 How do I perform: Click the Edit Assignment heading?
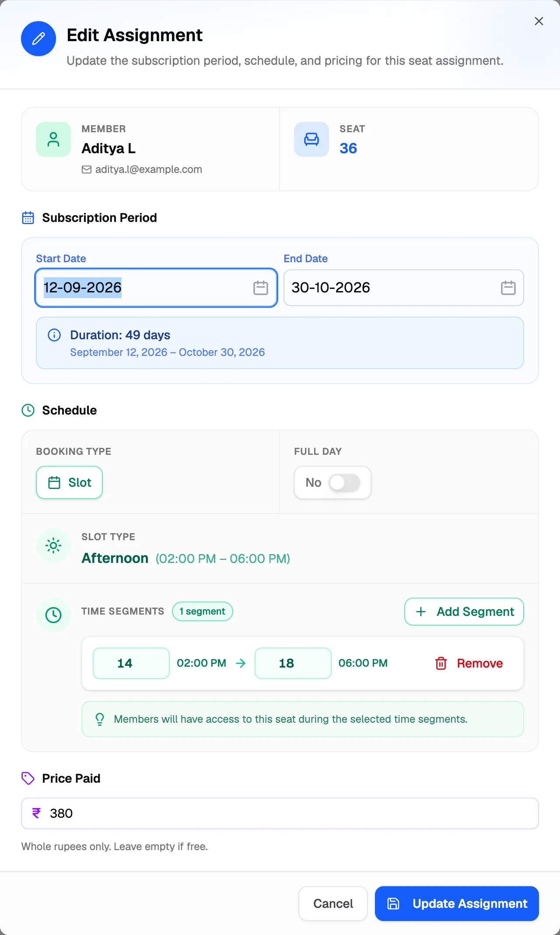pos(135,35)
